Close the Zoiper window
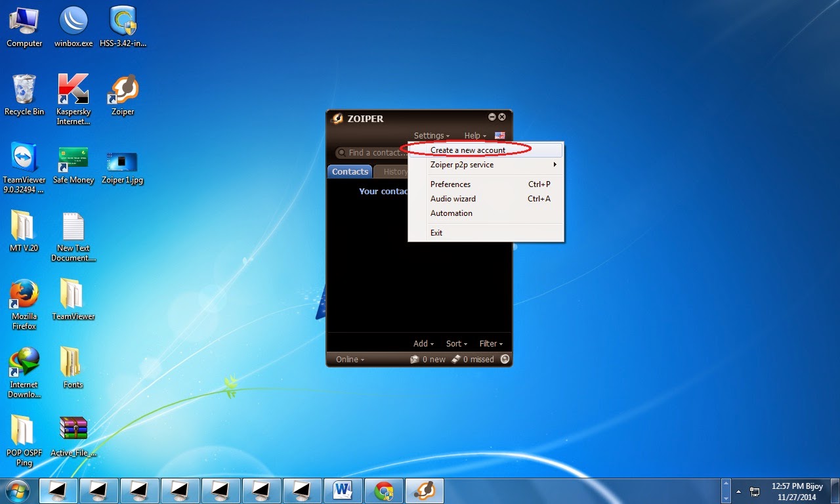This screenshot has width=840, height=504. click(x=502, y=117)
